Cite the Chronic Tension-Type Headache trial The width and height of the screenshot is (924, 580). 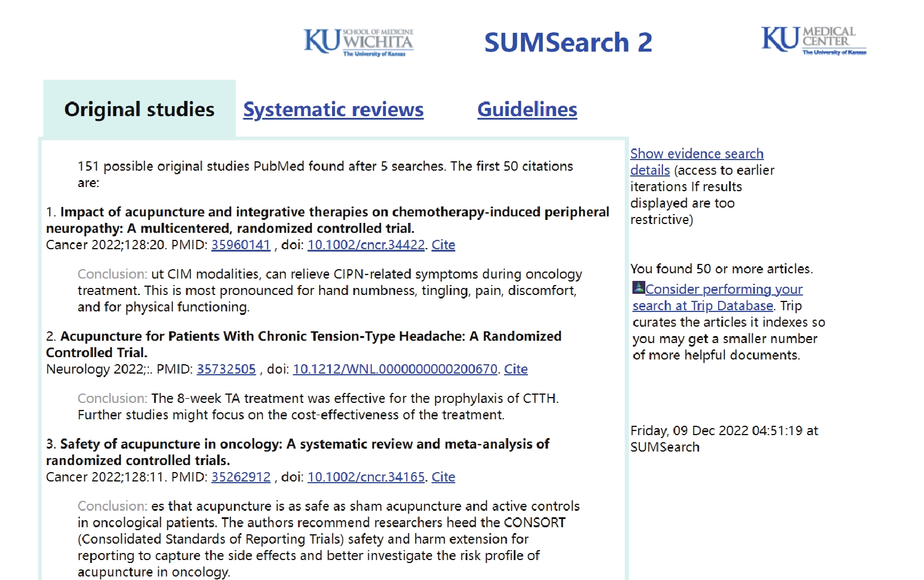coord(516,369)
